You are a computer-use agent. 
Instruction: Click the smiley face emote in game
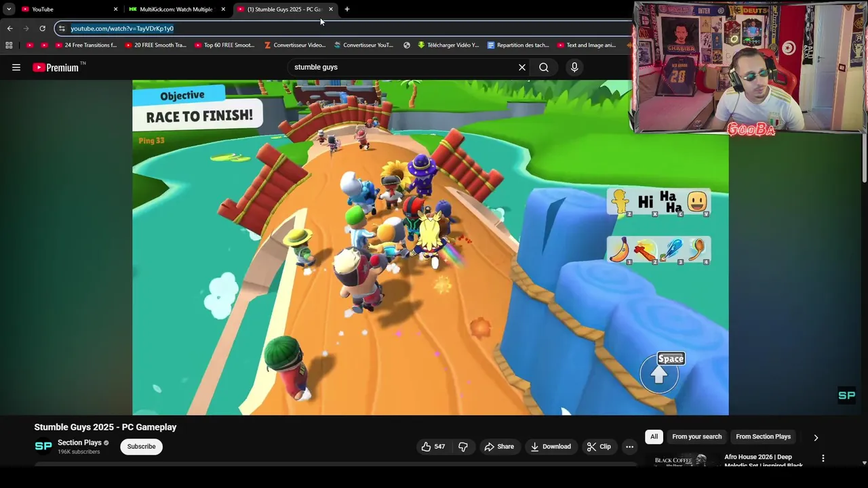(x=697, y=201)
